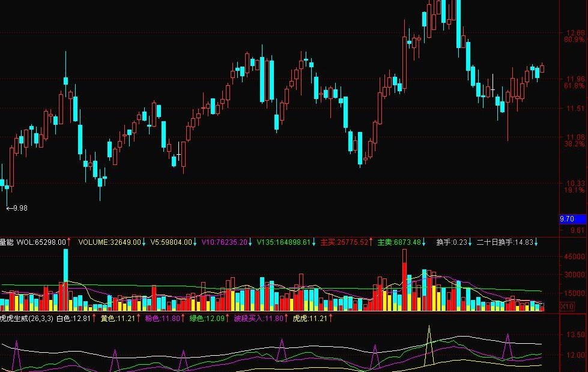Select the V5:59804.00 average label

171,242
